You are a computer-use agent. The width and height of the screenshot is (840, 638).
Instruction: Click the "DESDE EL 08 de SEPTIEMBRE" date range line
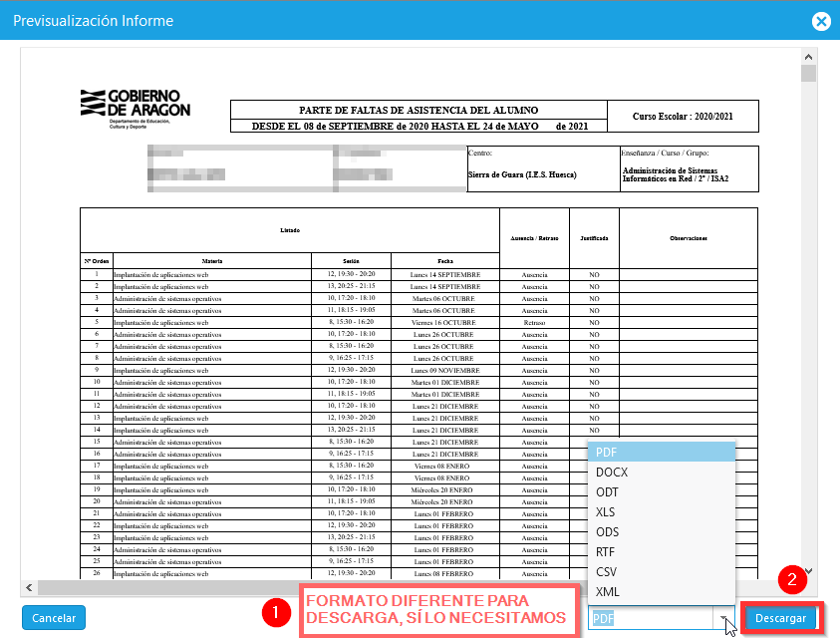pos(420,126)
